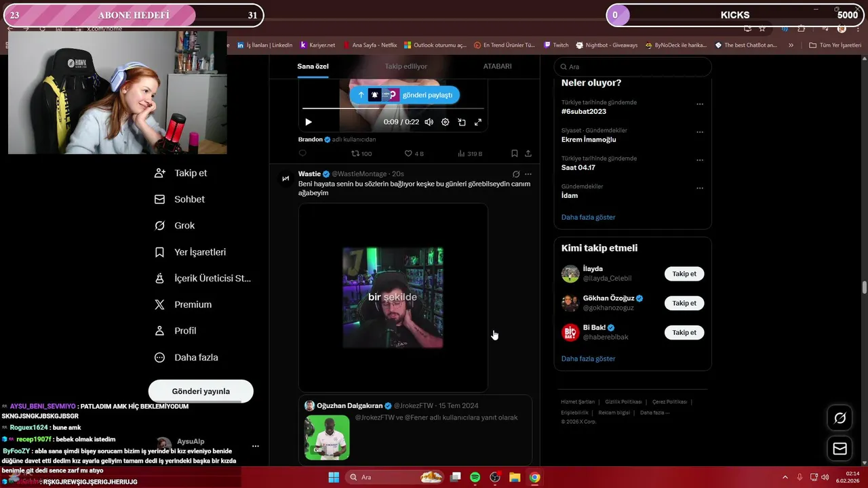Open İlayda's profile avatar

pyautogui.click(x=570, y=274)
